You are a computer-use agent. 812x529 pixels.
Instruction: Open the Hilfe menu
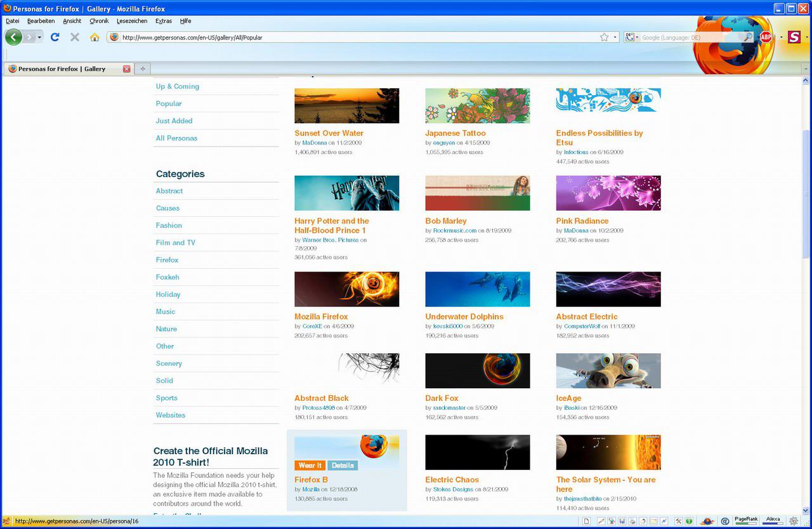186,21
